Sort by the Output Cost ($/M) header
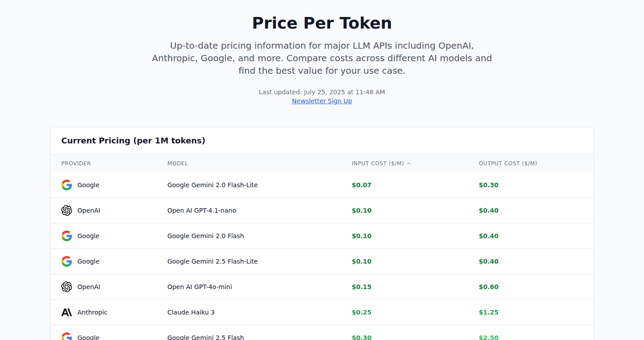The height and width of the screenshot is (340, 644). [508, 164]
